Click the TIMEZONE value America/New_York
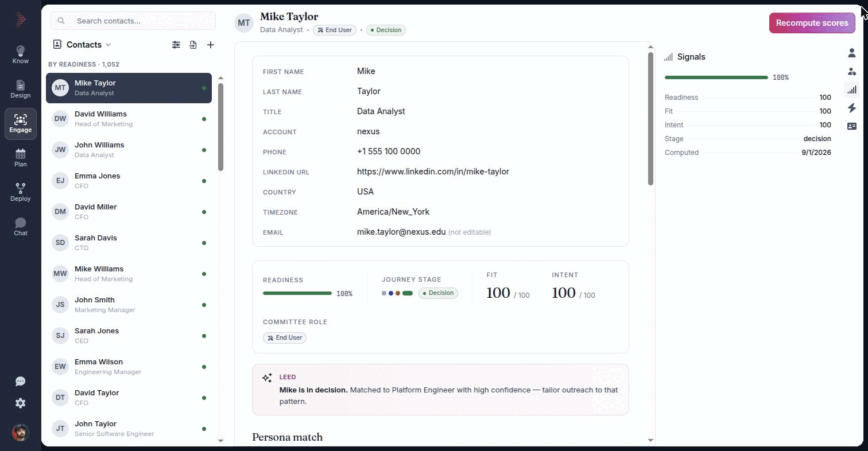This screenshot has width=868, height=451. pyautogui.click(x=393, y=212)
